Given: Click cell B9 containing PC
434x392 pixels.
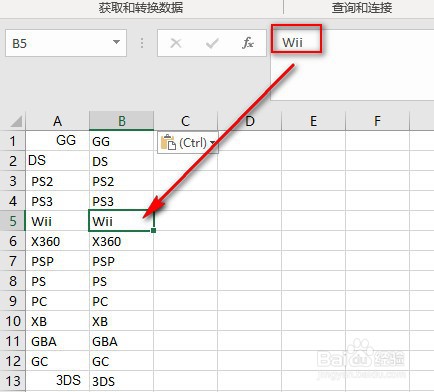Looking at the screenshot, I should tap(122, 301).
